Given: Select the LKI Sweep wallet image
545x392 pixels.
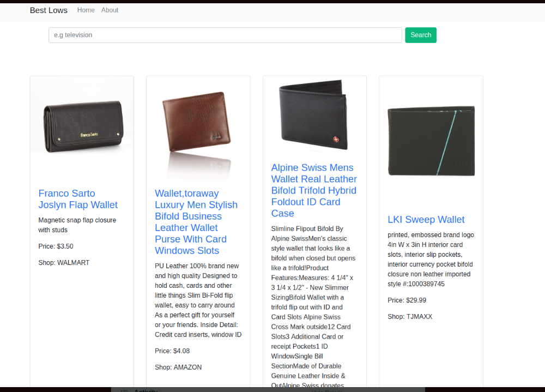Looking at the screenshot, I should click(431, 141).
